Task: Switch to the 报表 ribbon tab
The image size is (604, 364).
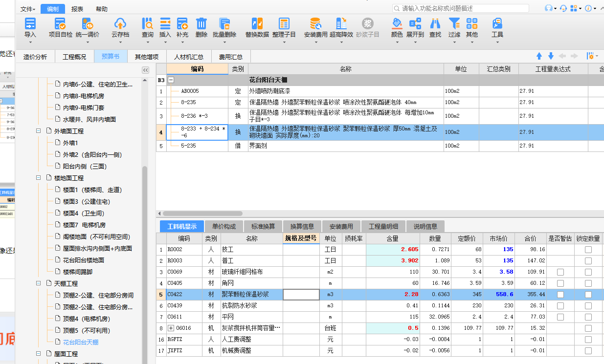Action: pos(77,9)
